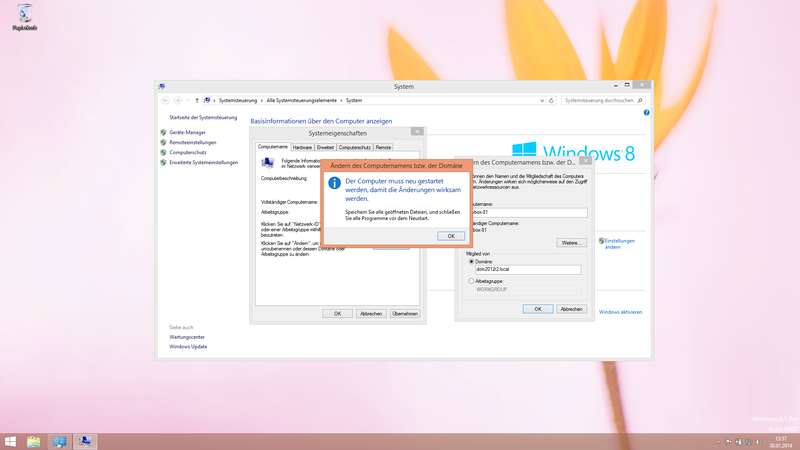Image resolution: width=800 pixels, height=450 pixels.
Task: Click Einstellungen ändern link
Action: click(x=619, y=243)
